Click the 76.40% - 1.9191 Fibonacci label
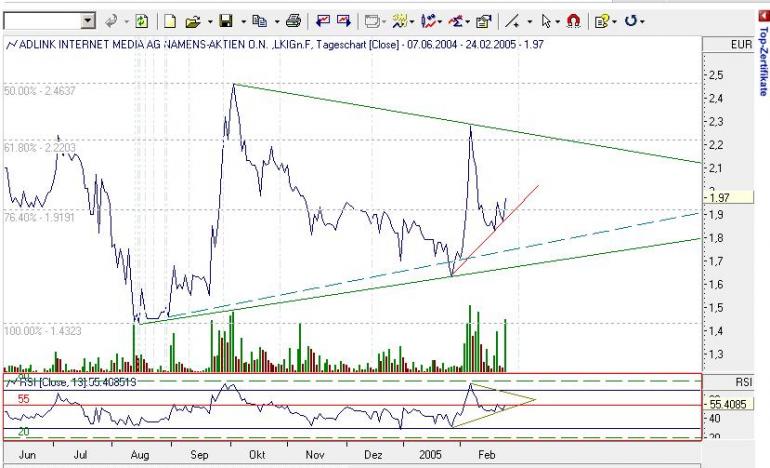770x468 pixels. pyautogui.click(x=39, y=217)
